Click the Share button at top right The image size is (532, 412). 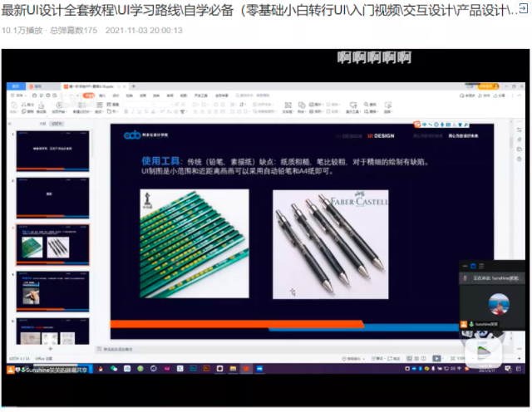(x=499, y=96)
